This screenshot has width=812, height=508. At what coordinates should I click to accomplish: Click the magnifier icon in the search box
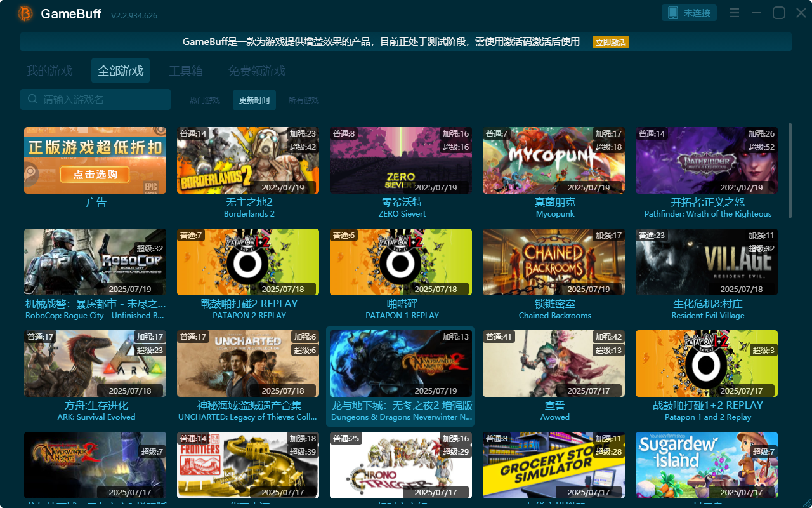click(32, 99)
